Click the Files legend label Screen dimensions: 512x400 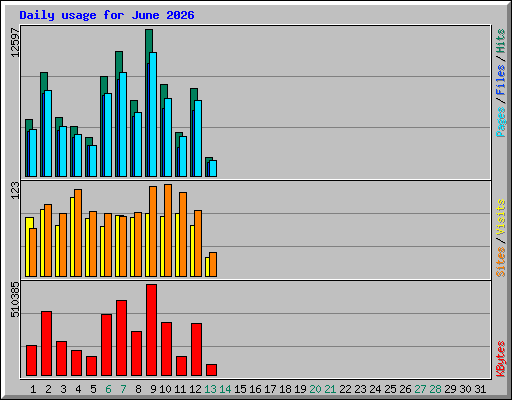coord(500,79)
